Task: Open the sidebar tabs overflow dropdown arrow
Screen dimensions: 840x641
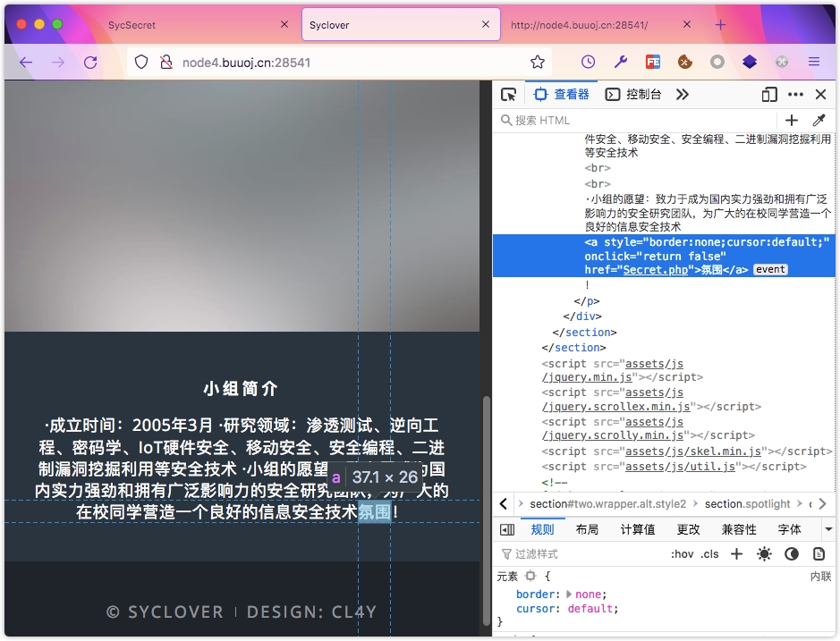Action: coord(828,529)
